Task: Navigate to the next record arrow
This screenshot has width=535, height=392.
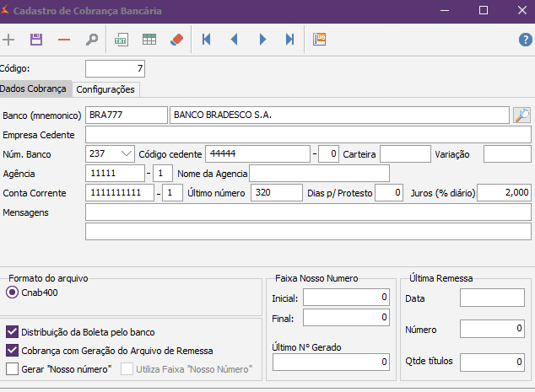Action: pos(262,40)
